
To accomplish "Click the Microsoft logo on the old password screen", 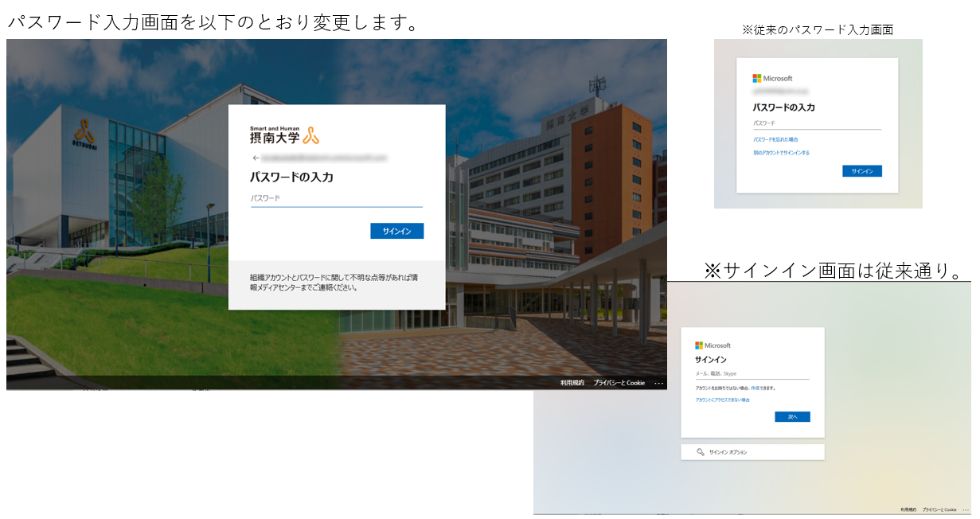I will pyautogui.click(x=772, y=78).
